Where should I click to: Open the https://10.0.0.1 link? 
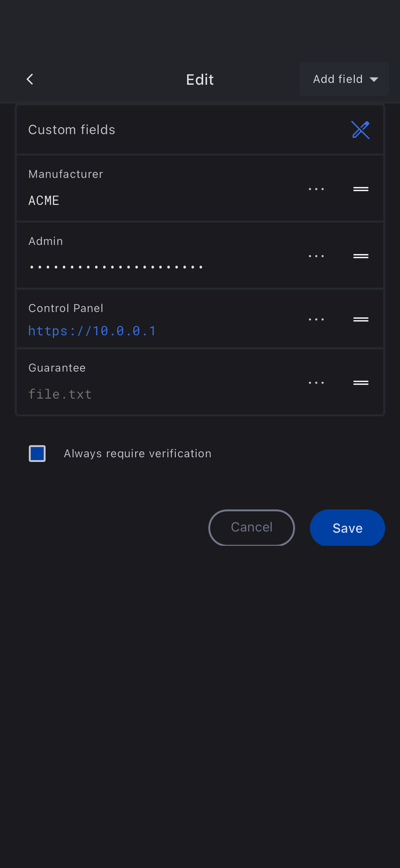pyautogui.click(x=92, y=331)
